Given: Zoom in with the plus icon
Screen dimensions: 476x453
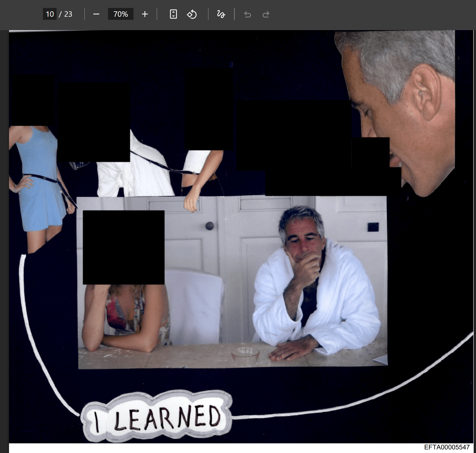Looking at the screenshot, I should pos(145,14).
